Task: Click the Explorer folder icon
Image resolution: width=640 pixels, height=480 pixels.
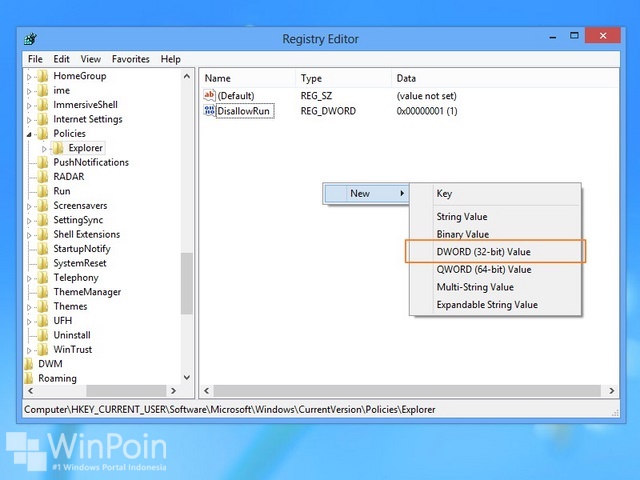Action: coord(58,148)
